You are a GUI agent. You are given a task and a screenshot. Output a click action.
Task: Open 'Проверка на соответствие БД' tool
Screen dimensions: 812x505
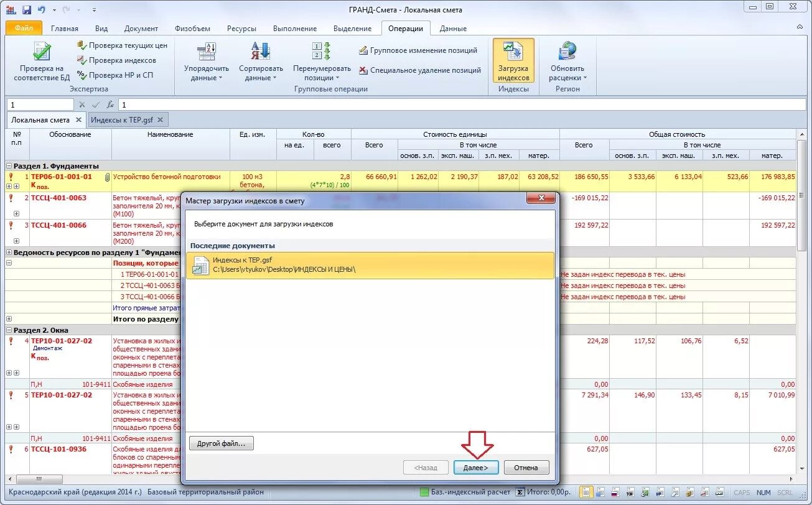point(42,62)
